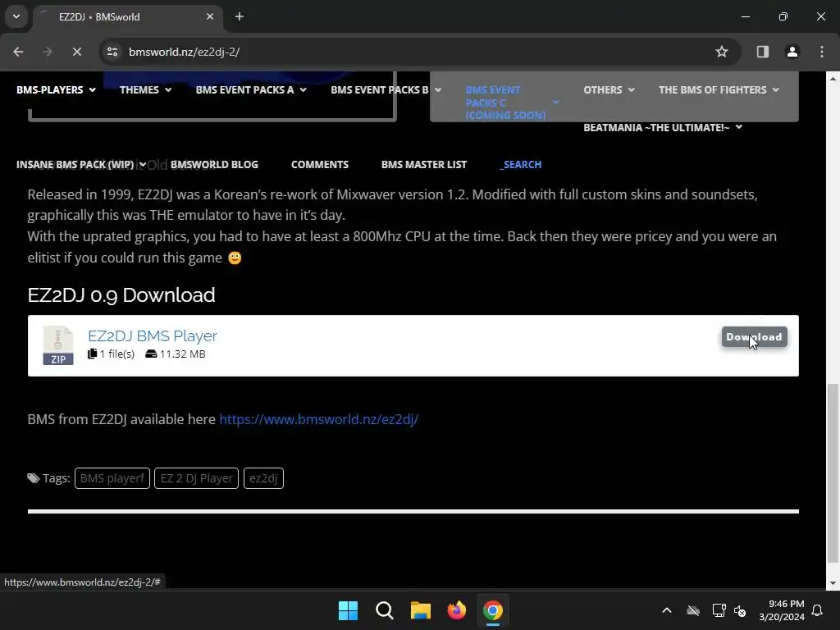This screenshot has width=840, height=630.
Task: Expand INSANE BMS PACK (WIP) menu
Action: click(81, 164)
